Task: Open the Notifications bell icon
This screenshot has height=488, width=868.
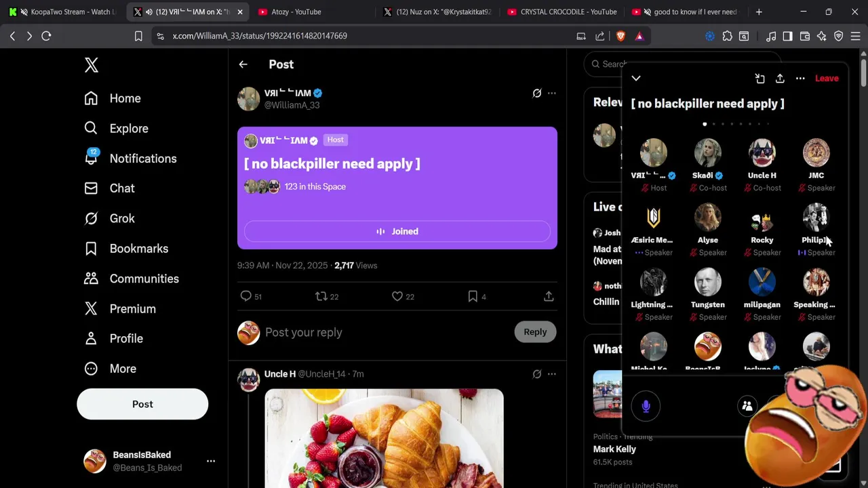Action: pyautogui.click(x=92, y=157)
